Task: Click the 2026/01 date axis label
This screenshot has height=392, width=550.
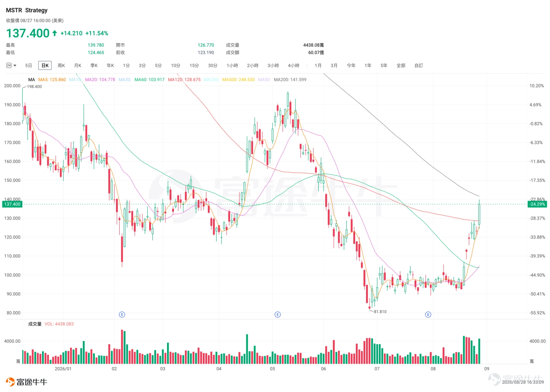Action: [63, 369]
